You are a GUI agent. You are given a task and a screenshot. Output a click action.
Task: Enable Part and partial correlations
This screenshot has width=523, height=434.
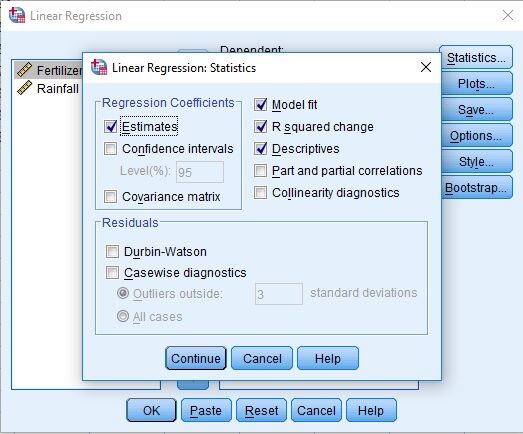tap(260, 171)
